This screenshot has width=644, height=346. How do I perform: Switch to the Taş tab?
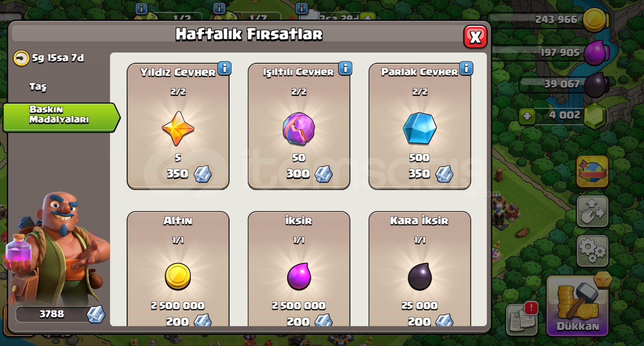[x=38, y=86]
